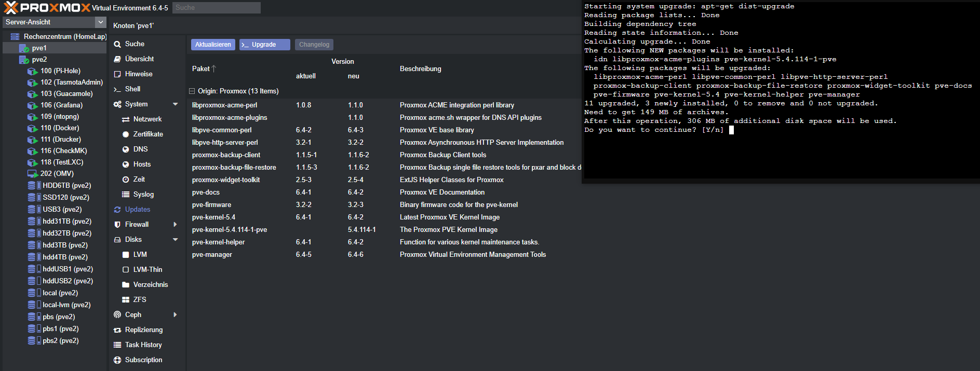The image size is (980, 371).
Task: Click the Syslog list icon
Action: click(x=126, y=195)
